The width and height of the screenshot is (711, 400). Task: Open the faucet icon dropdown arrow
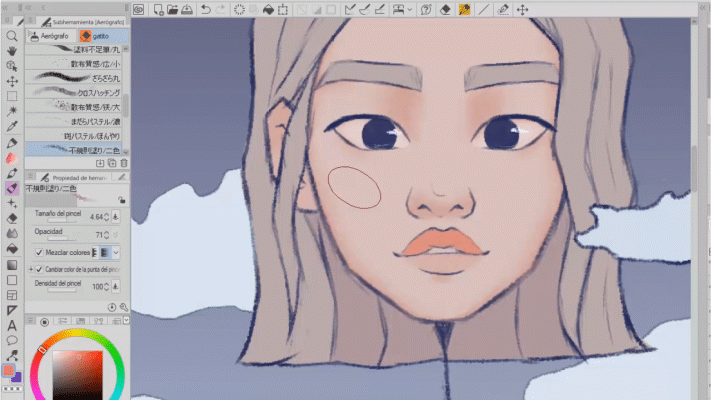tap(410, 10)
